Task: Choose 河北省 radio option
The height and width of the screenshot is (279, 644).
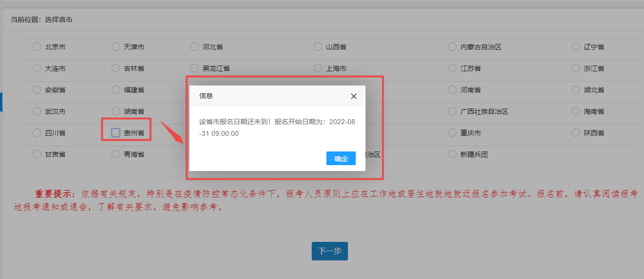Action: (194, 47)
